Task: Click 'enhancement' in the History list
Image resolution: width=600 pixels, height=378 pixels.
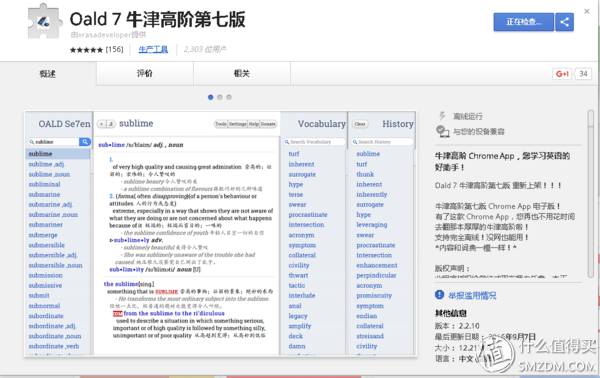Action: [x=377, y=265]
